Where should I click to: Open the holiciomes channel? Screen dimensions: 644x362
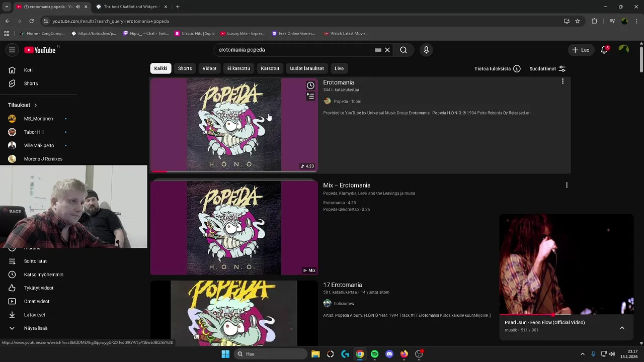(x=344, y=304)
